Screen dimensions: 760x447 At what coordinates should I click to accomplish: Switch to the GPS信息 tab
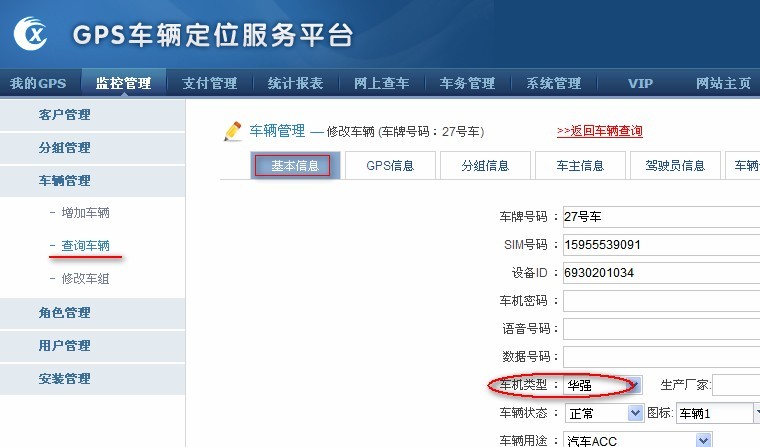(389, 166)
